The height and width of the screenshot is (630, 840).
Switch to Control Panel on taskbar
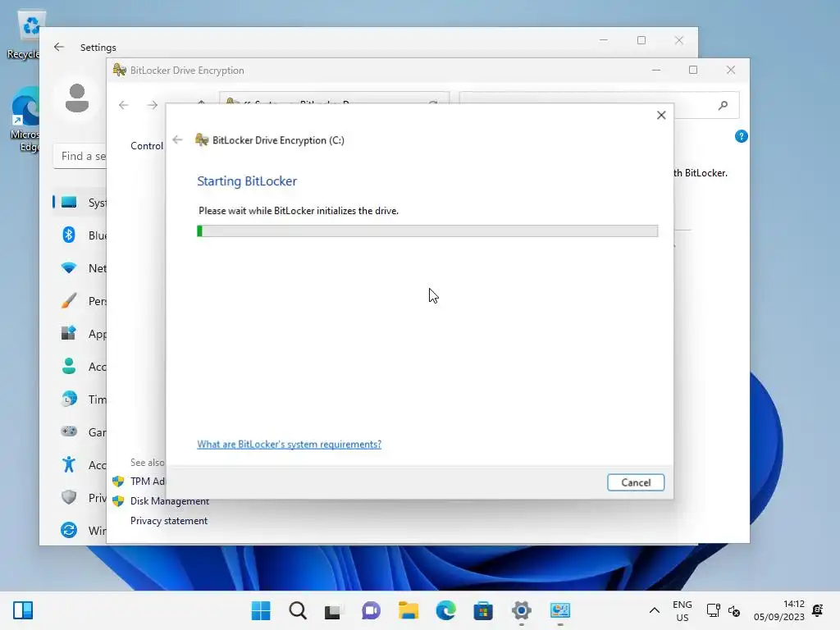pos(559,610)
